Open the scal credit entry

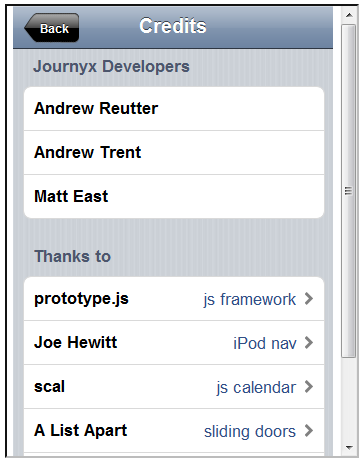(174, 387)
